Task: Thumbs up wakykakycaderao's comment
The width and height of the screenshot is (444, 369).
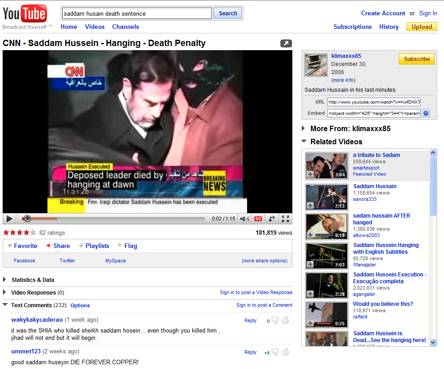Action: pyautogui.click(x=286, y=320)
